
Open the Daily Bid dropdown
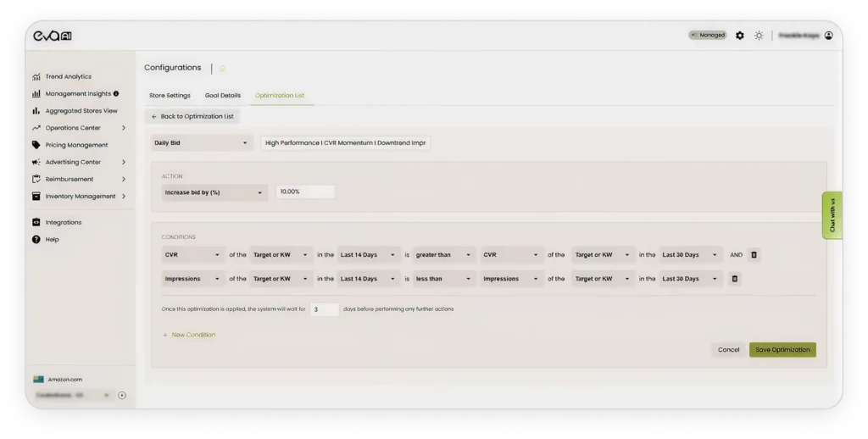coord(202,143)
